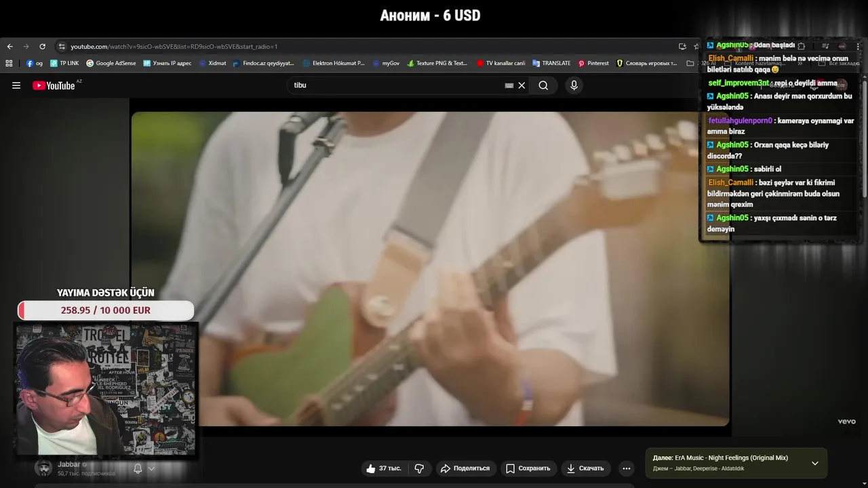868x488 pixels.
Task: Toggle the channel notification bell
Action: coord(138,468)
